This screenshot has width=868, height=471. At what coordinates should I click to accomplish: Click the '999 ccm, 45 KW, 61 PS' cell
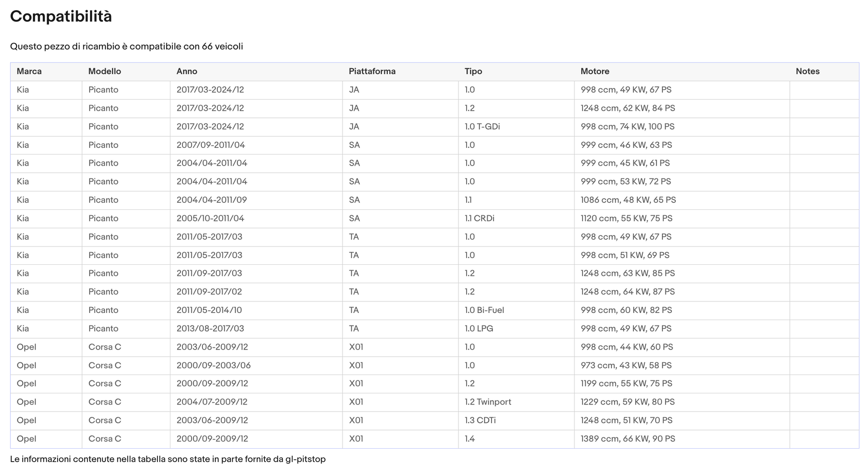[682, 163]
